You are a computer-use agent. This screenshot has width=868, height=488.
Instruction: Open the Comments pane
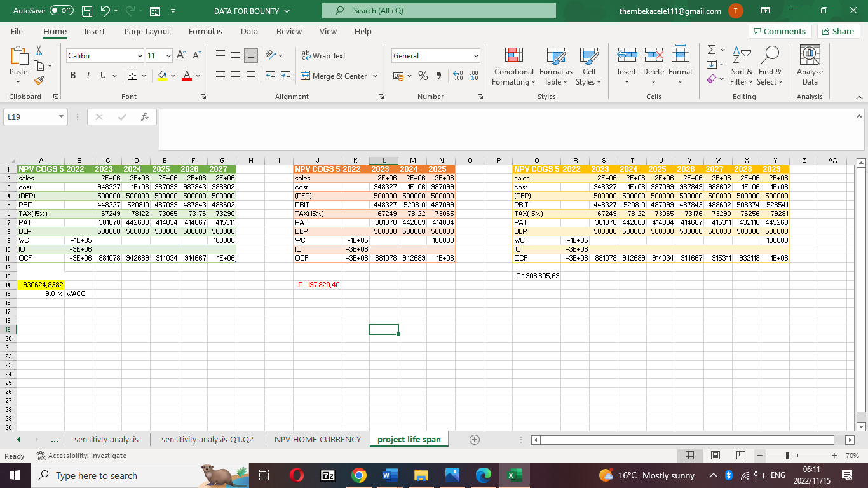click(780, 30)
